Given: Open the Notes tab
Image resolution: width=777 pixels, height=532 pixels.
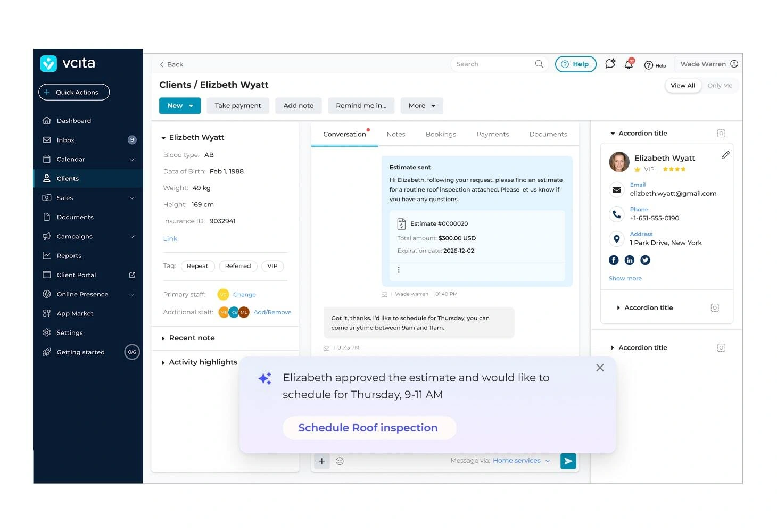Looking at the screenshot, I should click(x=396, y=134).
